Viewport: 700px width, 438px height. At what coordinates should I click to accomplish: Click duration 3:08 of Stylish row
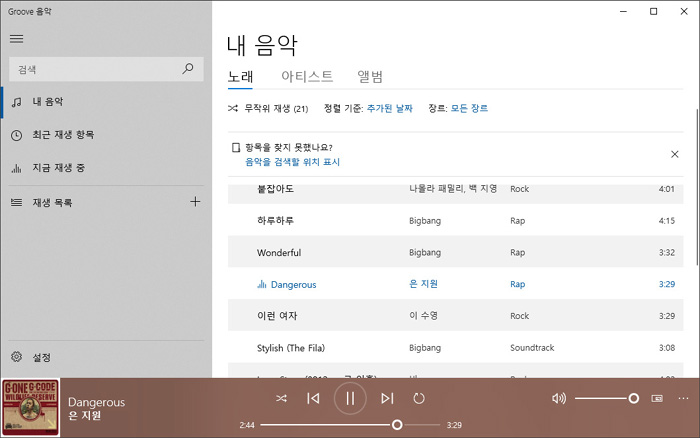(667, 348)
